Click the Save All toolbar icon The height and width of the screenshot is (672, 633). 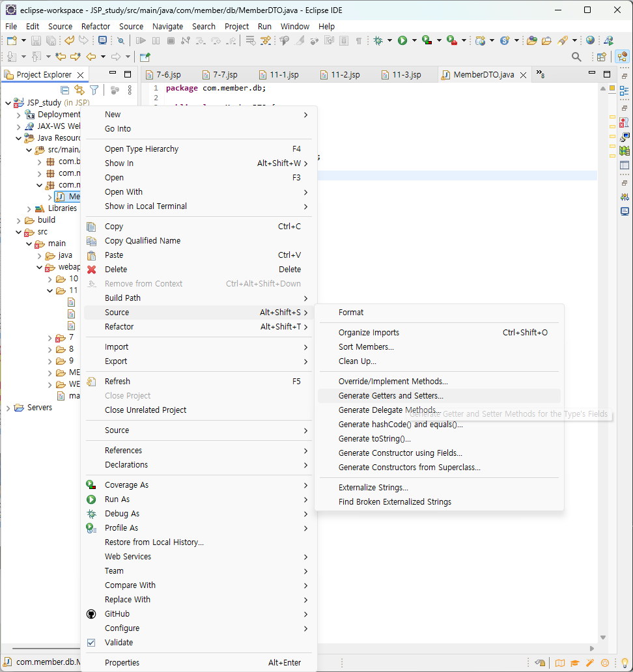[x=51, y=41]
